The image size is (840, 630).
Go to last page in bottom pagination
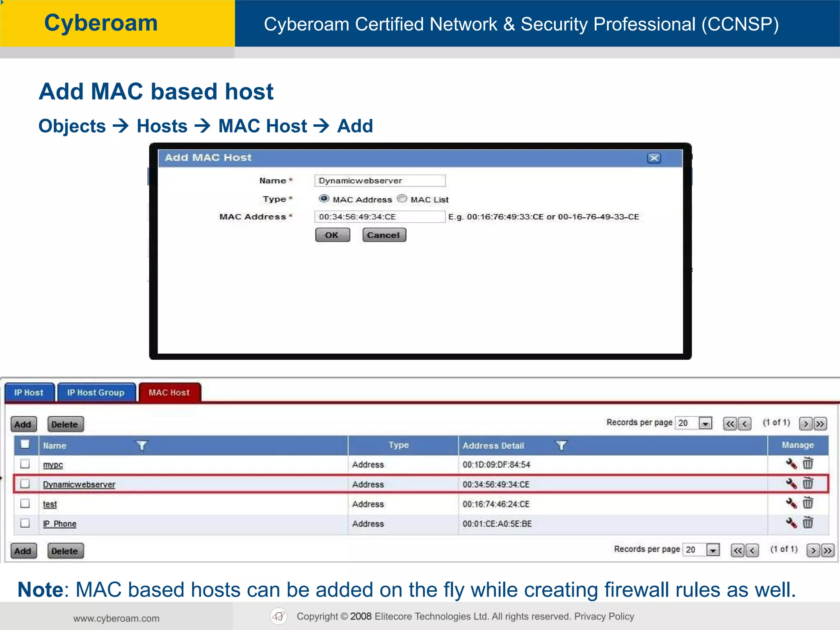tap(827, 550)
